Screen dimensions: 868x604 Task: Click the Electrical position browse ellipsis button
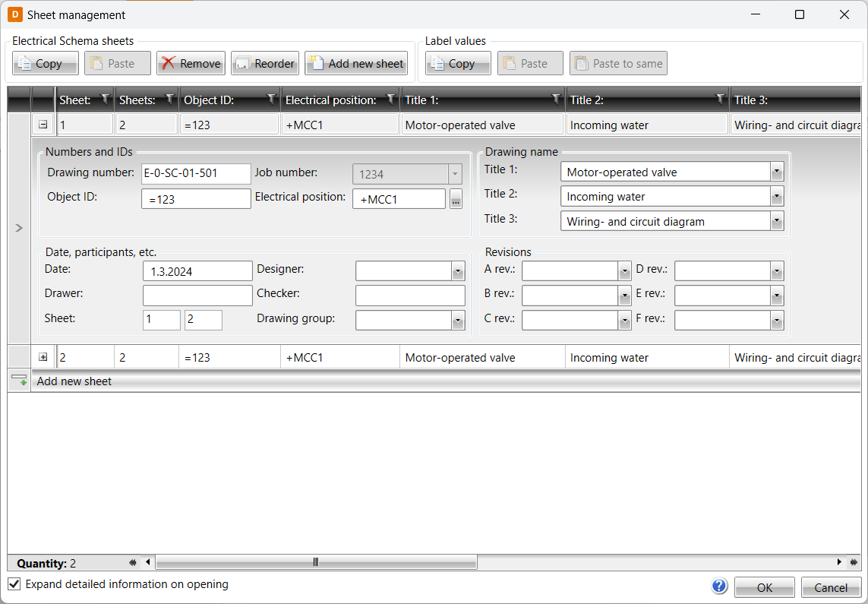click(x=456, y=201)
